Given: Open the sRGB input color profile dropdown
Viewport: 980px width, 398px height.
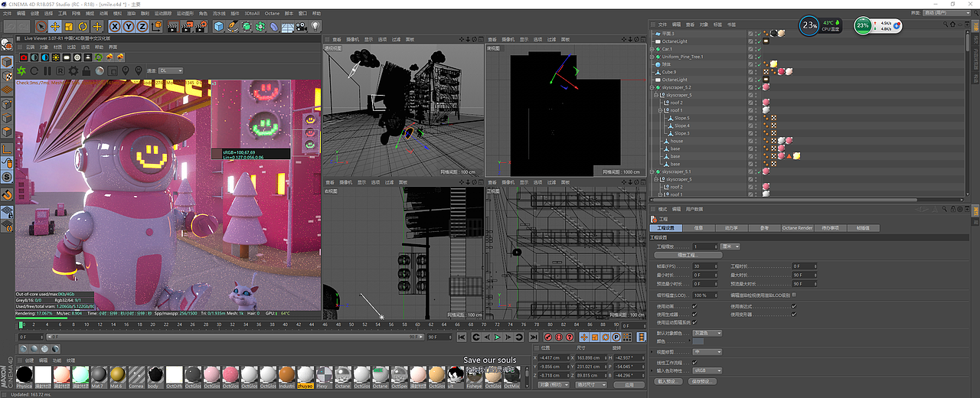Looking at the screenshot, I should click(x=707, y=370).
